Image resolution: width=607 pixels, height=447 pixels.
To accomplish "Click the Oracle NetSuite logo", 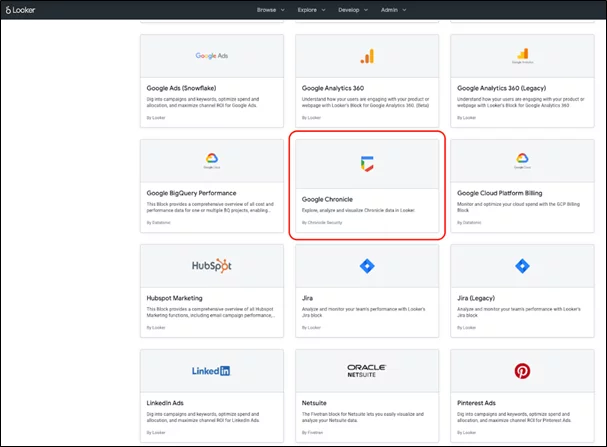I will point(366,371).
